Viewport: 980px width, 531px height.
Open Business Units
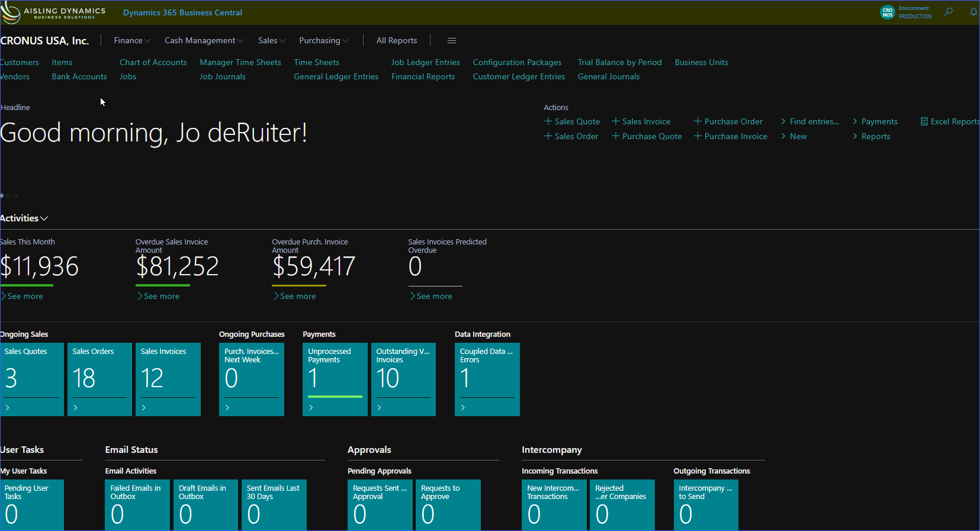702,62
